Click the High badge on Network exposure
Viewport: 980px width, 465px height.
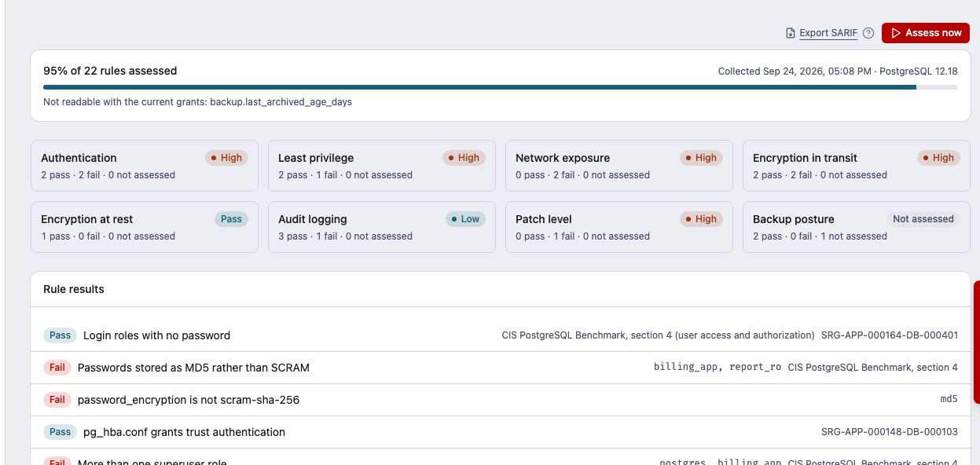pyautogui.click(x=701, y=158)
